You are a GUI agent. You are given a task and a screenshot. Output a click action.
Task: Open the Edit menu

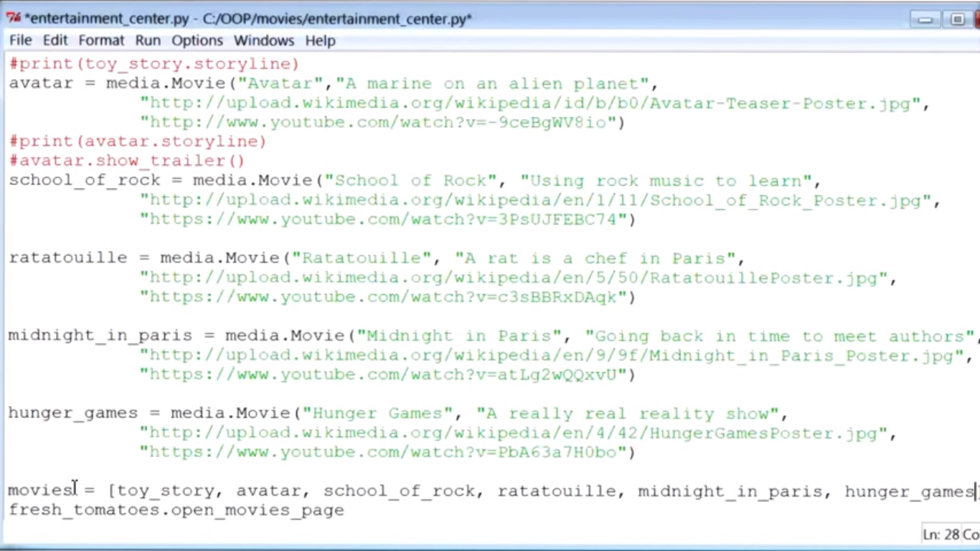pos(55,40)
